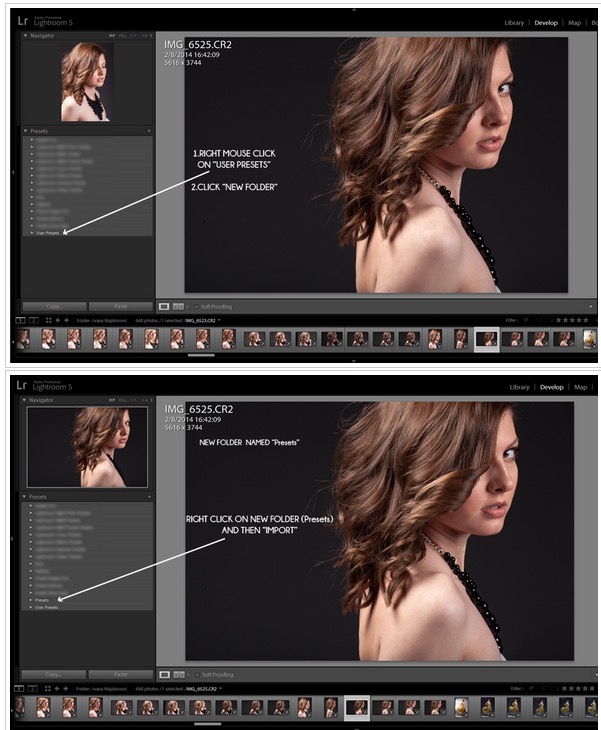Expand new Presets folder in bottom screenshot
This screenshot has height=730, width=601.
[31, 600]
